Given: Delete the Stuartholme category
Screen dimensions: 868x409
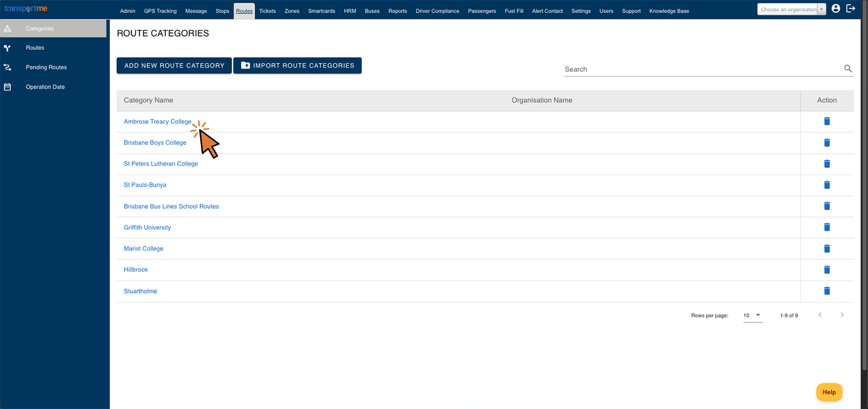Looking at the screenshot, I should (827, 291).
